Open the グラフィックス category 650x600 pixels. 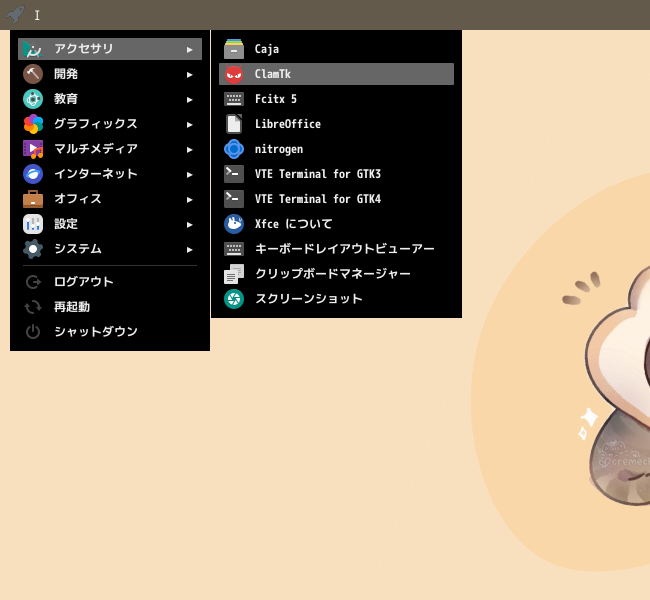point(110,124)
